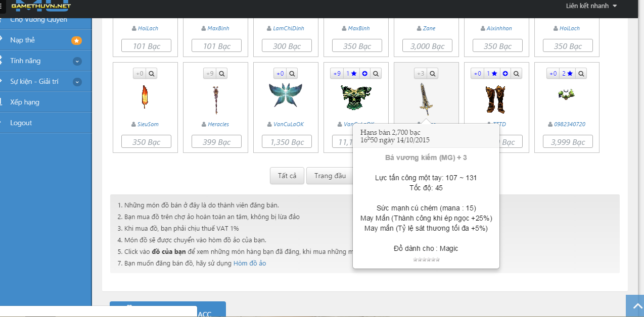Click plus-circle icon on brown boots item
Viewport: 644px width, 317px height.
click(x=505, y=74)
